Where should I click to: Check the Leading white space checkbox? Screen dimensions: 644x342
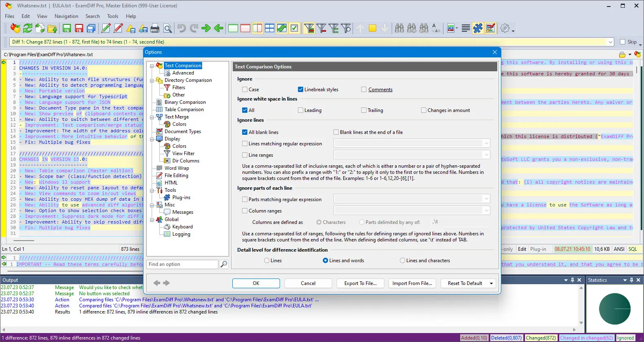(x=300, y=110)
